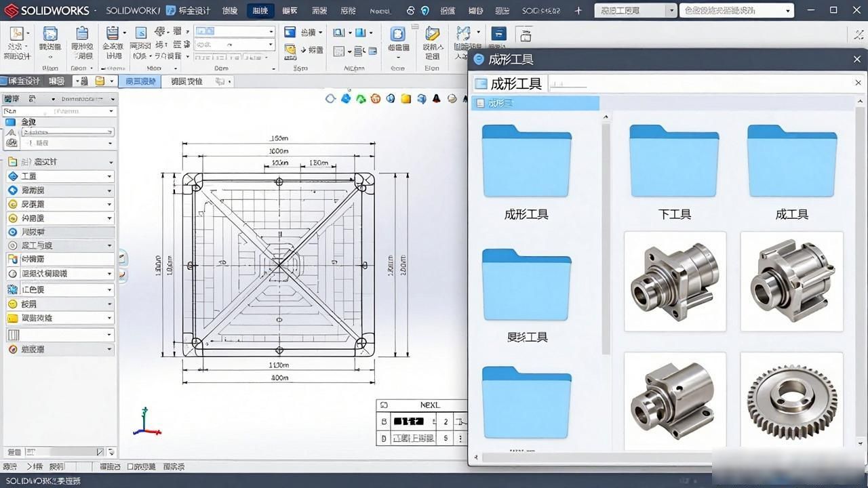Expand the dropdown at left panel top filter
The image size is (868, 488).
(112, 110)
